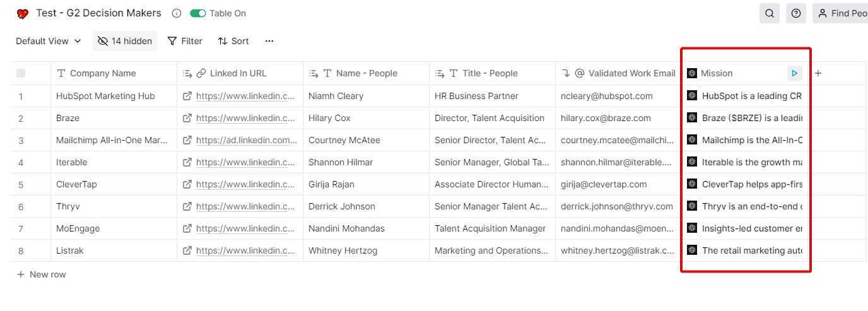Toggle the Table On switch
The height and width of the screenshot is (311, 868).
tap(198, 13)
